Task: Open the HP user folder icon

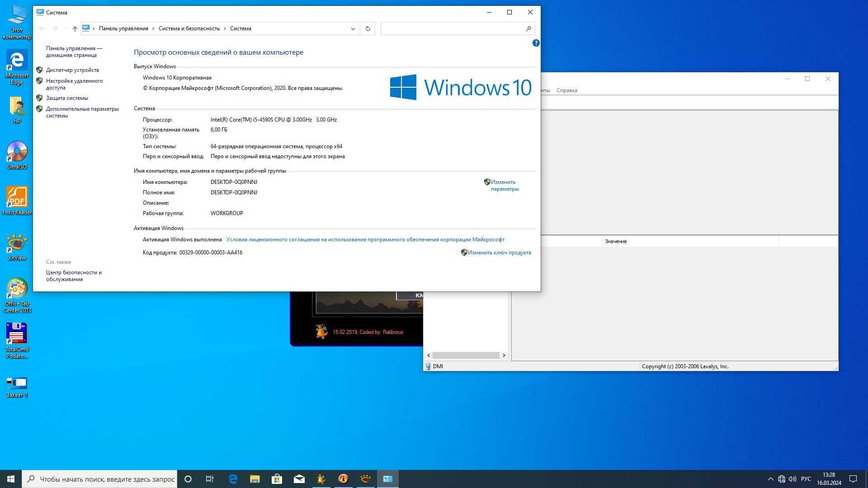Action: click(x=17, y=110)
